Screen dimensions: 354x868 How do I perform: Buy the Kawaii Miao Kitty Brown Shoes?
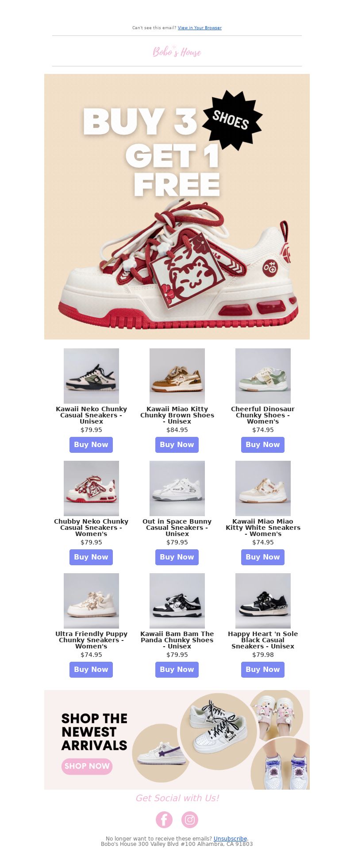pos(177,444)
